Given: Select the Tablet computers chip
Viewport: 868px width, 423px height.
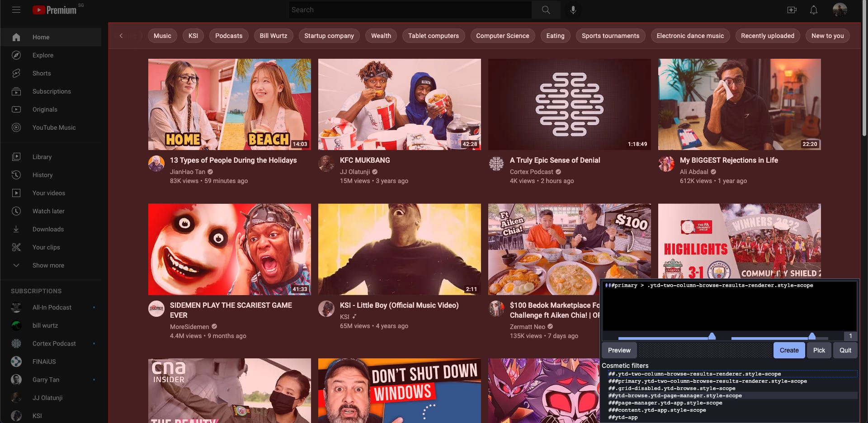Looking at the screenshot, I should point(434,36).
